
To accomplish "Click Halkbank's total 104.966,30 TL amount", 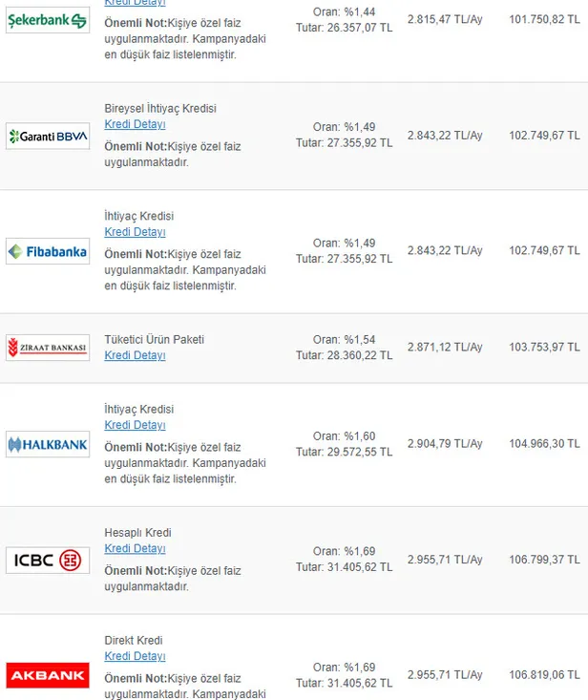I will [x=544, y=444].
